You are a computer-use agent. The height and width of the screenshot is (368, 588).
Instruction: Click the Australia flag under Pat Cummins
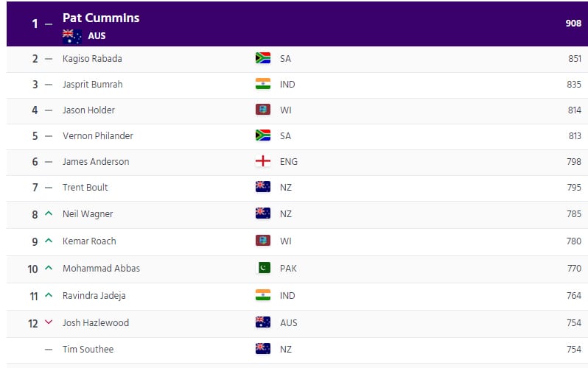[x=72, y=36]
